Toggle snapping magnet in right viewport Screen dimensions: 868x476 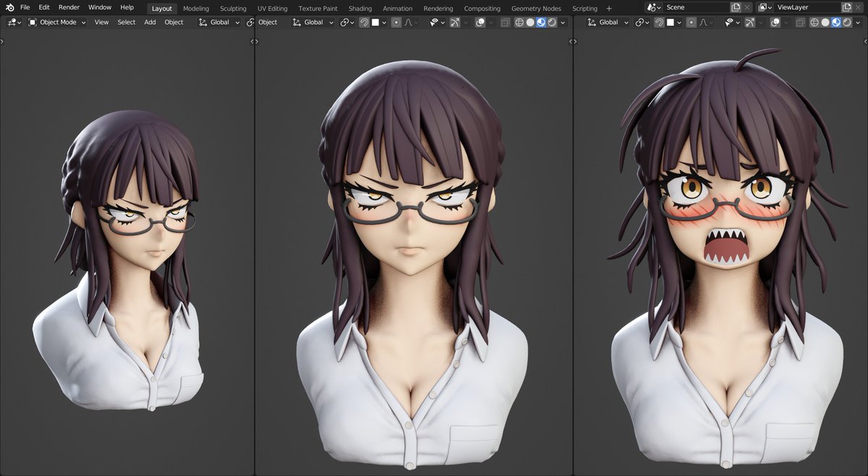(660, 22)
